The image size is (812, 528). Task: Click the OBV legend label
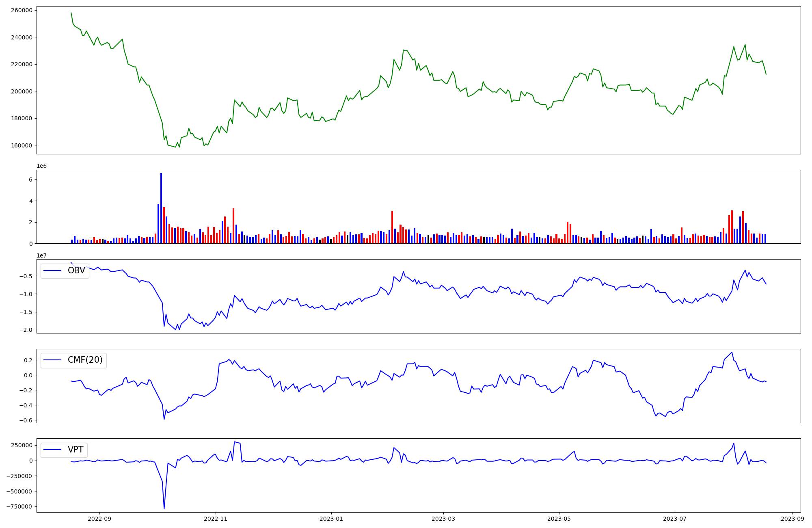[76, 271]
